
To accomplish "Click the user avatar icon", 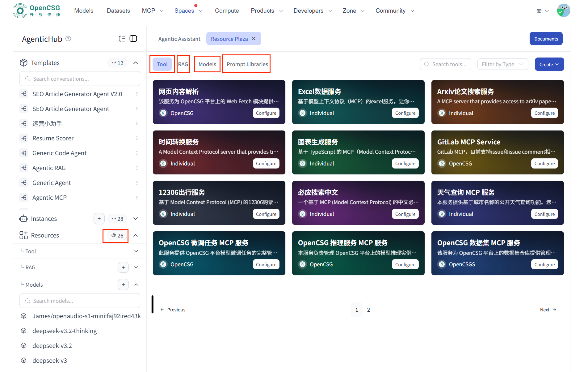I will point(563,11).
